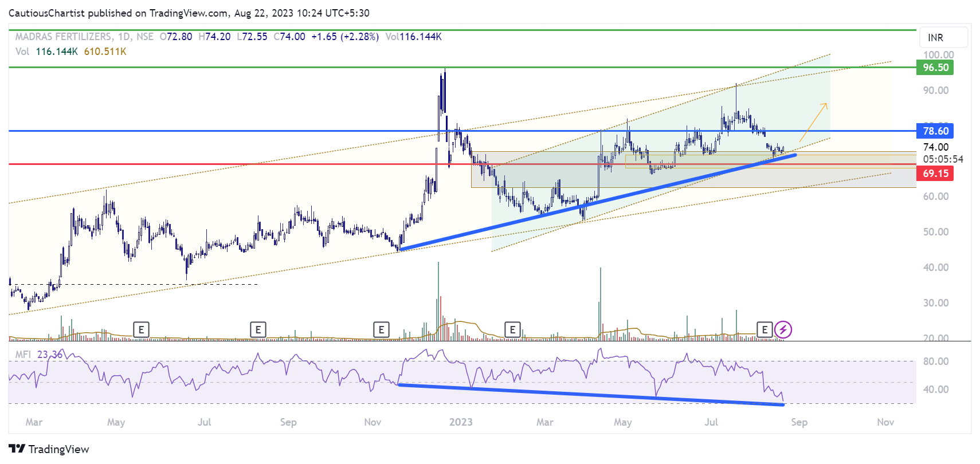Select the green 96.50 price label
Image resolution: width=980 pixels, height=464 pixels.
(935, 68)
